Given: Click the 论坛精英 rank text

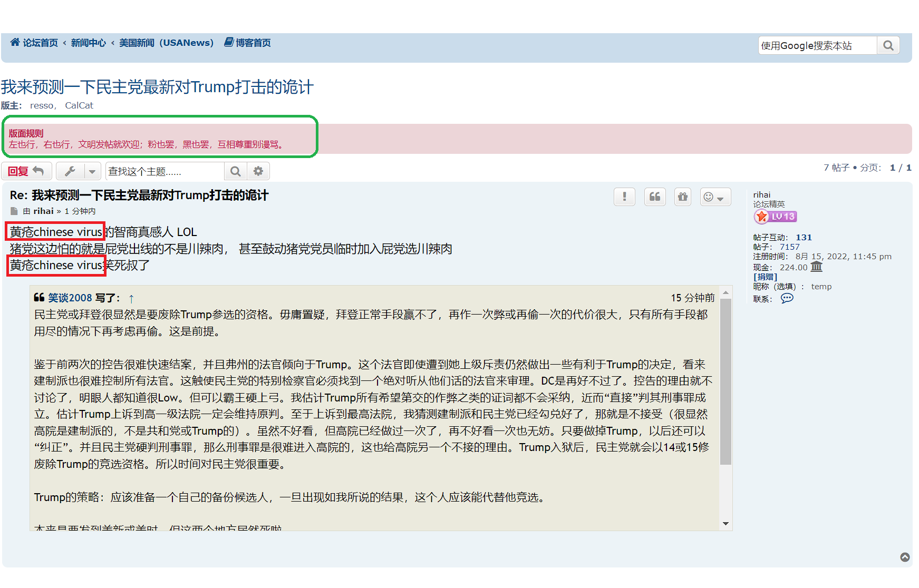Looking at the screenshot, I should [769, 204].
